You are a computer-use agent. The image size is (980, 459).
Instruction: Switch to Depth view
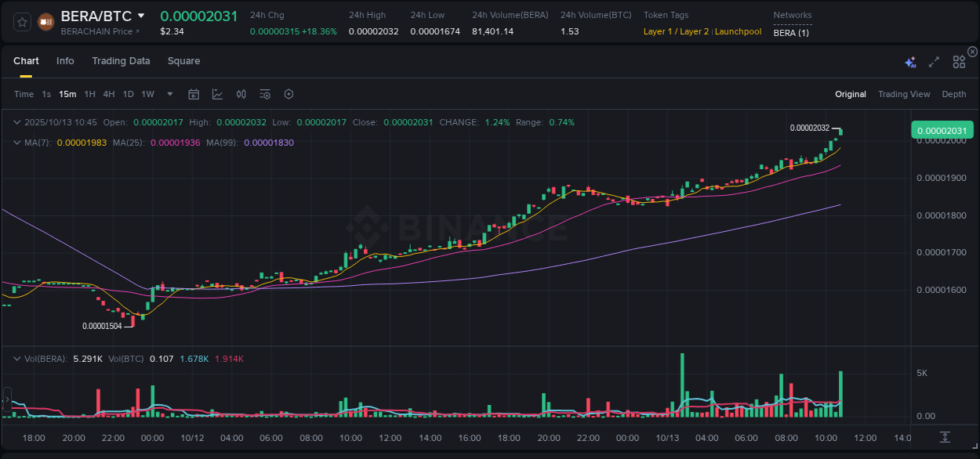pos(954,93)
